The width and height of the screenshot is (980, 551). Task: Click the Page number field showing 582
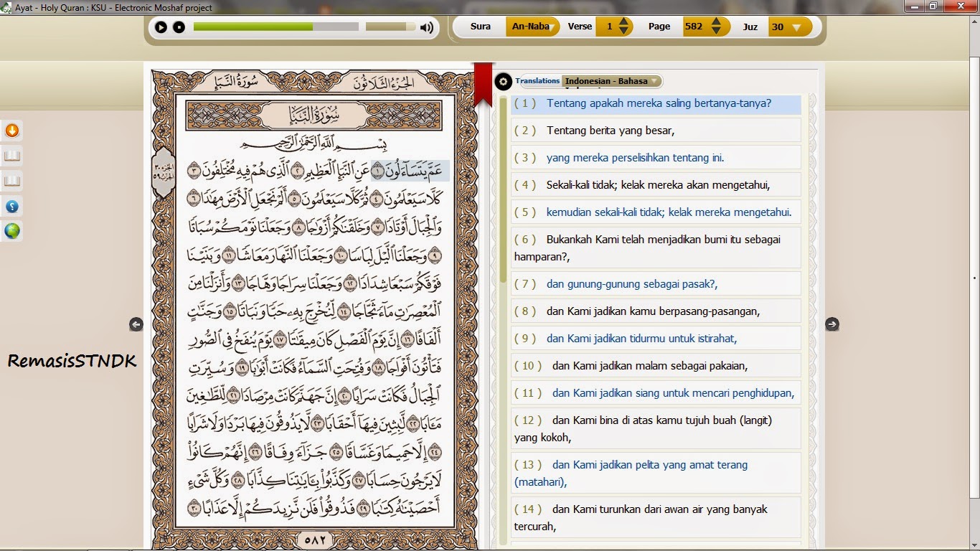(694, 27)
